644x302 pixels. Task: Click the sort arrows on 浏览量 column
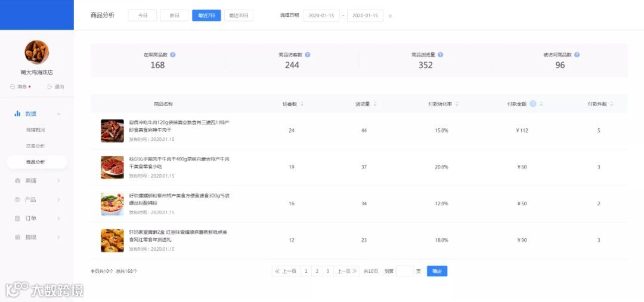coord(375,104)
